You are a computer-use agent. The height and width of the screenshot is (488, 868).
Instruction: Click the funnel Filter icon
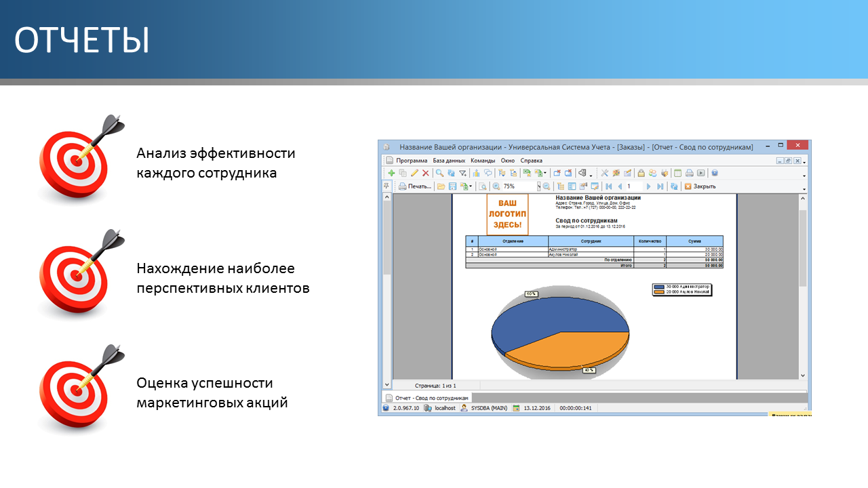[x=462, y=173]
